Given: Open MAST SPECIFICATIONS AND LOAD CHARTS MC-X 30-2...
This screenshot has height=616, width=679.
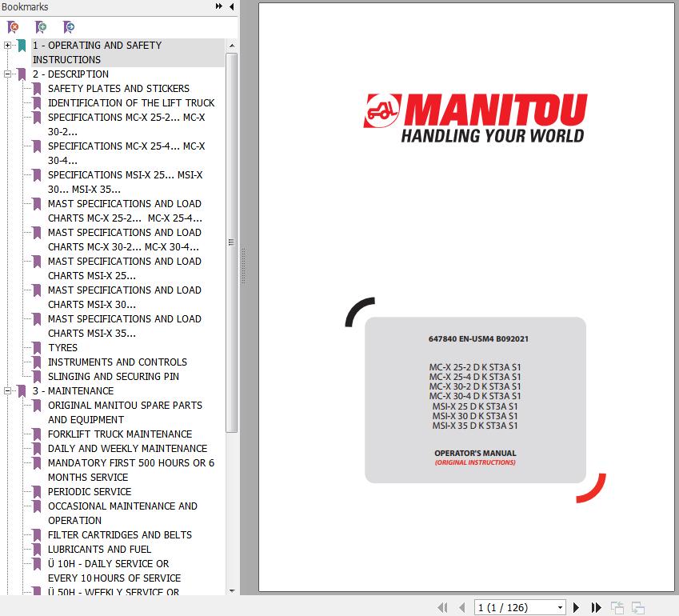Looking at the screenshot, I should (125, 239).
